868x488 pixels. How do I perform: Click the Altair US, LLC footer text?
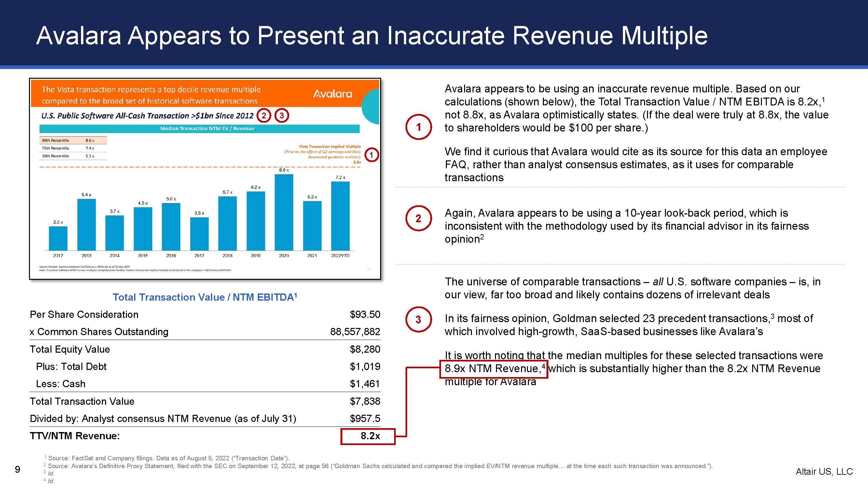tap(824, 471)
